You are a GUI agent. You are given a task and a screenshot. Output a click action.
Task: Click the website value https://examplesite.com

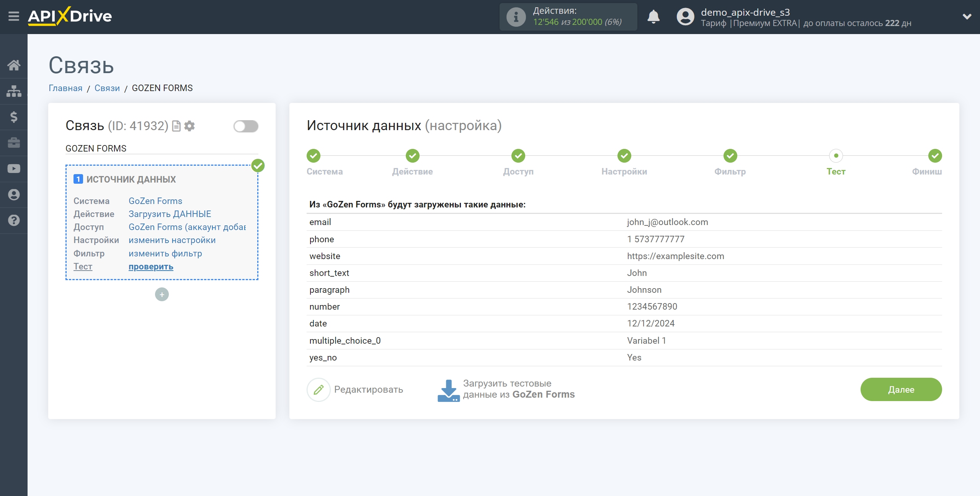pos(676,256)
